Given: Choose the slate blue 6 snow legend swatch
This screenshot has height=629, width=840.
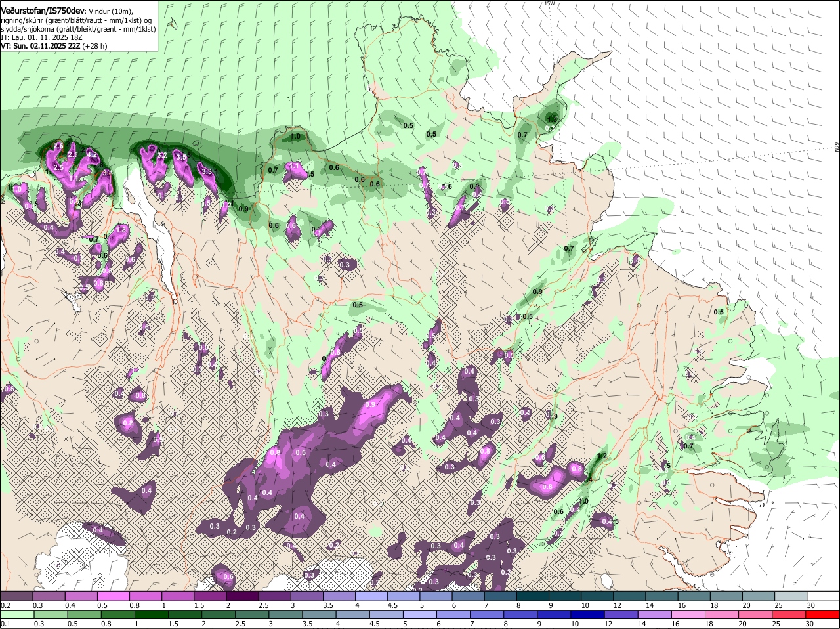Looking at the screenshot, I should [469, 596].
